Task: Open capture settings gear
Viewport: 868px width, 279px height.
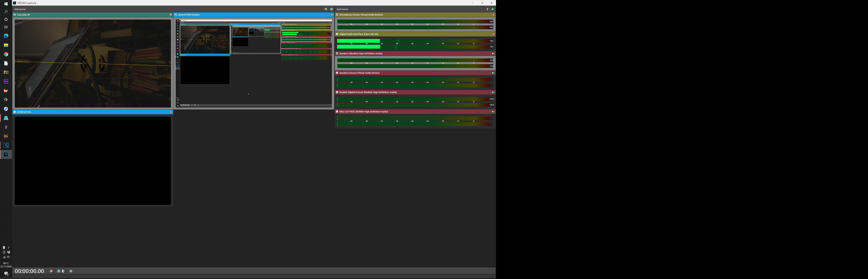Action: coord(71,271)
